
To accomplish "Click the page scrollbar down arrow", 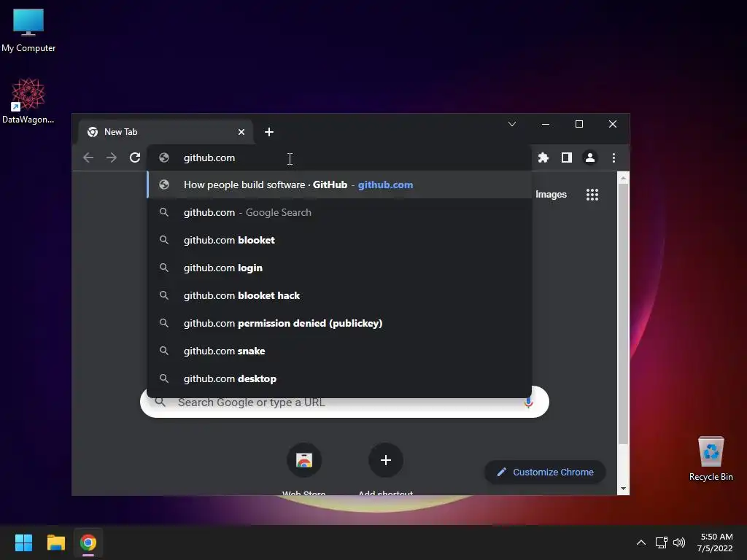I will pos(623,489).
